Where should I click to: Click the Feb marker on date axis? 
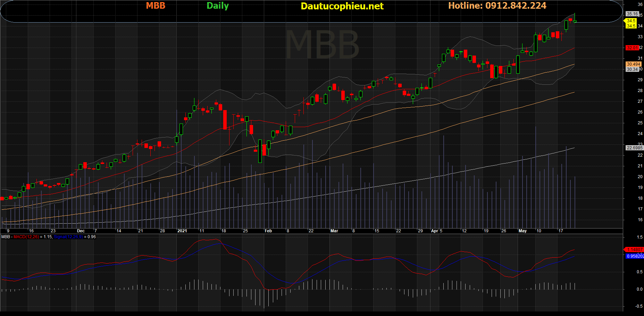tap(268, 231)
